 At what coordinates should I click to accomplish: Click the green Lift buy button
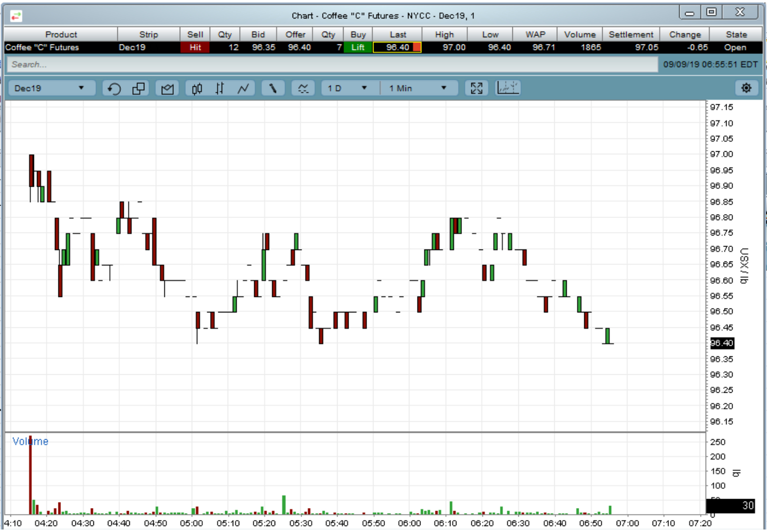(358, 47)
